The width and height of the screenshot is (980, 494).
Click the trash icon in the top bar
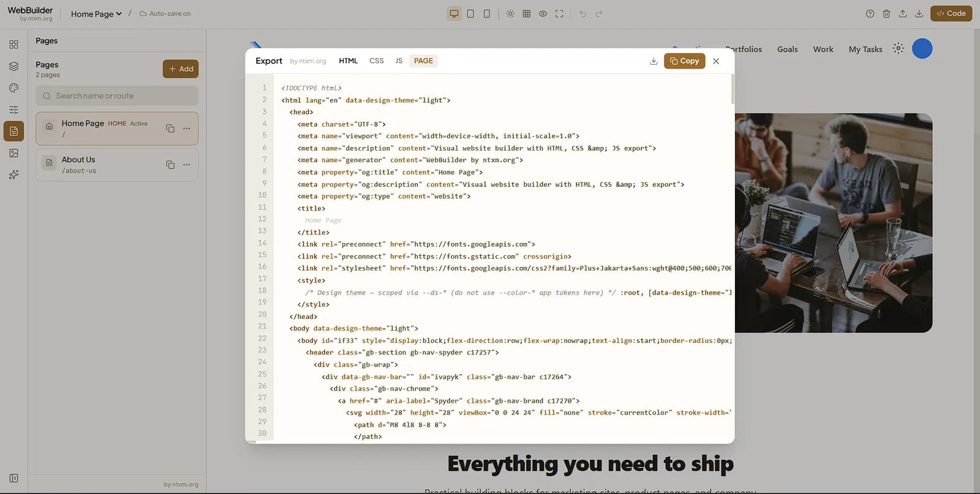click(x=886, y=13)
